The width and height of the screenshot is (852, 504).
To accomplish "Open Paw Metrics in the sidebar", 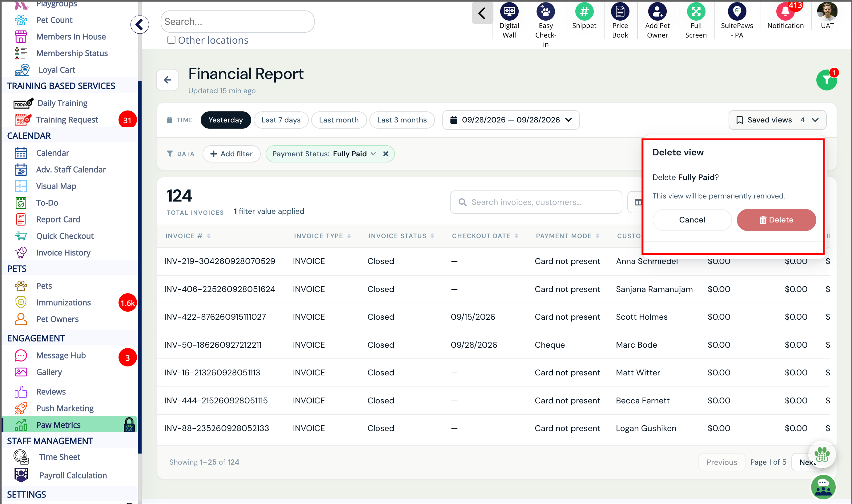I will coord(70,425).
